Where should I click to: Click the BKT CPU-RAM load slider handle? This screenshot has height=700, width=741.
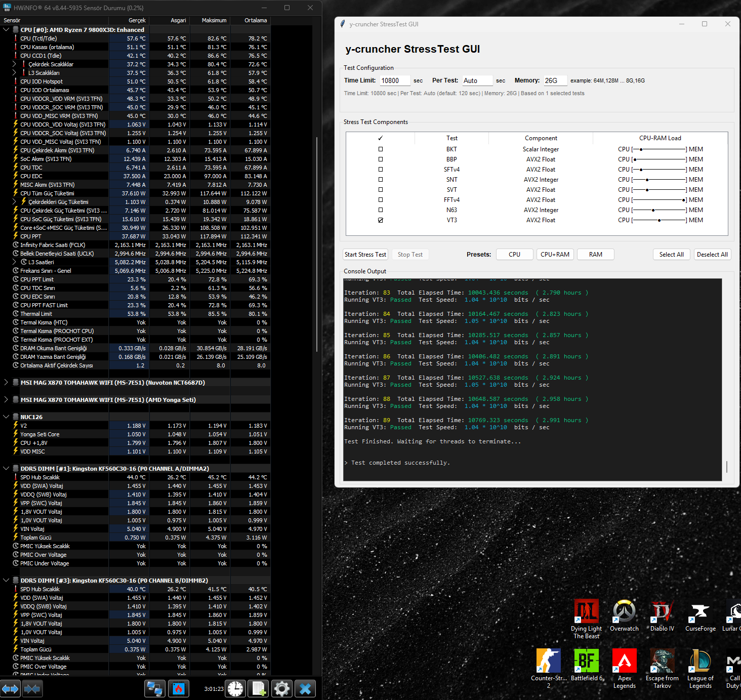point(641,149)
